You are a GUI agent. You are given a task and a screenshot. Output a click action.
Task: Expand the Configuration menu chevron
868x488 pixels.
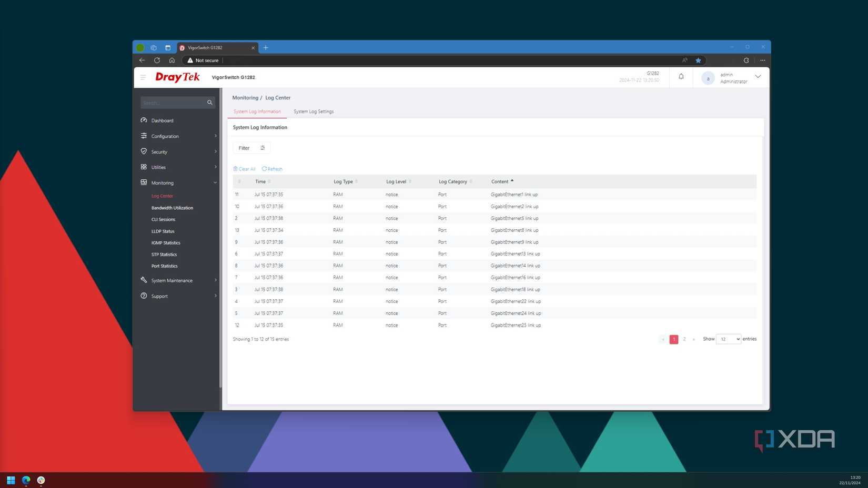[x=215, y=136]
